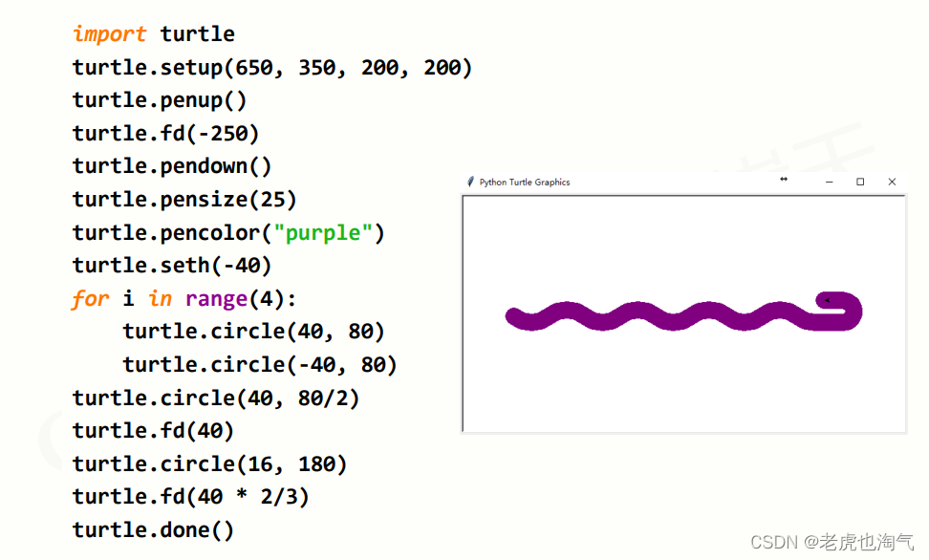The height and width of the screenshot is (560, 929).
Task: Click the line 'turtle.fd(40)'
Action: [154, 430]
